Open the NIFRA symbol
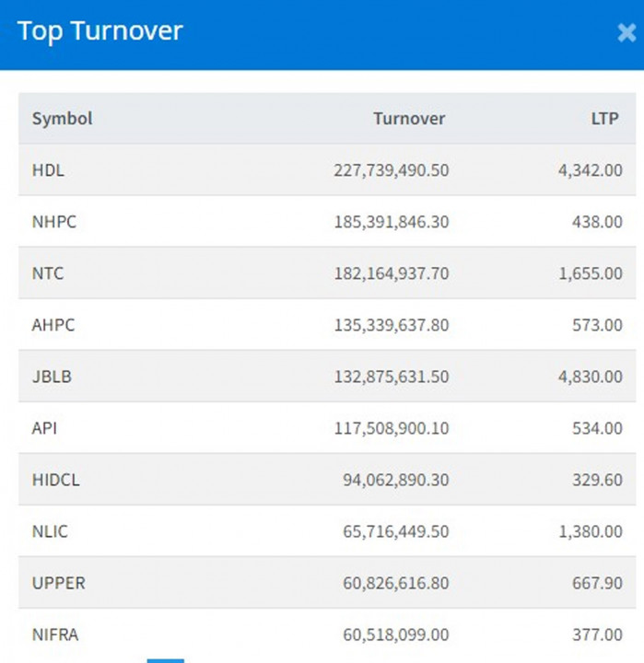This screenshot has height=663, width=644. 54,634
